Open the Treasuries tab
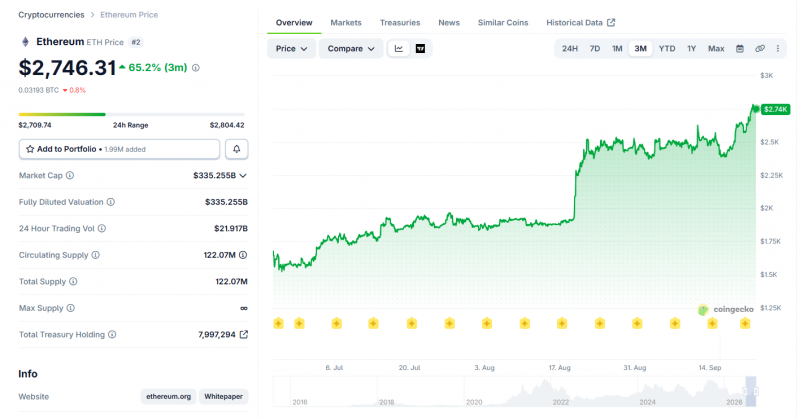Image resolution: width=800 pixels, height=418 pixels. point(400,22)
